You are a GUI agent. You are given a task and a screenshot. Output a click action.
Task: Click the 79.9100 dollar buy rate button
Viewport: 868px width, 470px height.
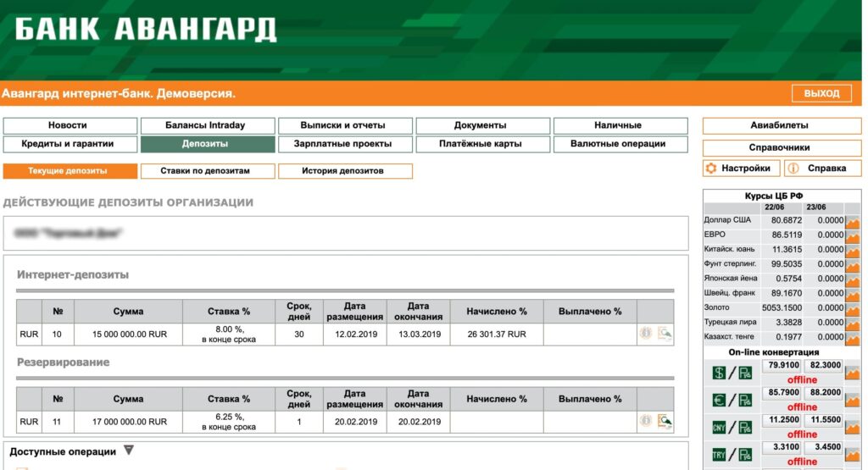pyautogui.click(x=782, y=366)
